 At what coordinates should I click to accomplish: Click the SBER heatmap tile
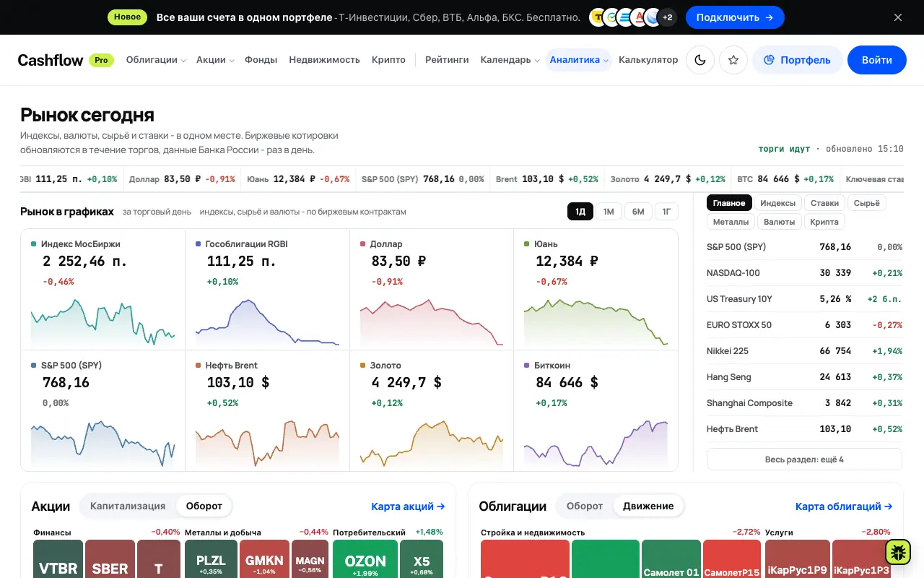click(x=110, y=559)
